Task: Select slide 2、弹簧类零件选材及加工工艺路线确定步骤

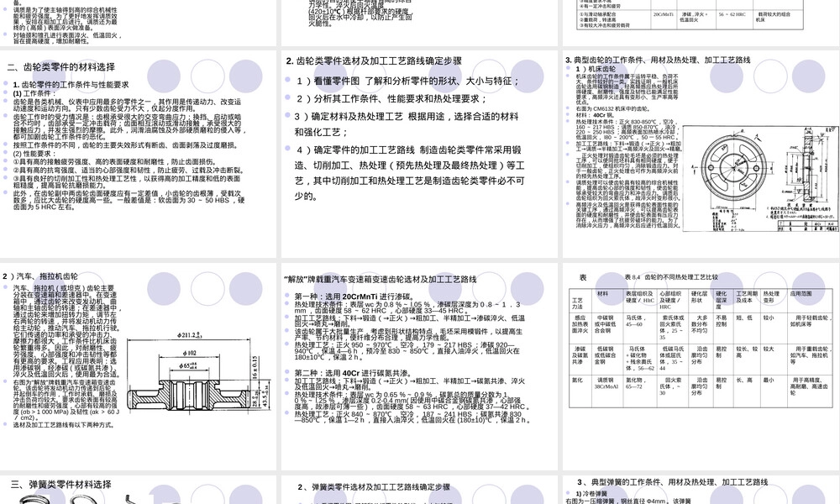Action: pos(419,490)
